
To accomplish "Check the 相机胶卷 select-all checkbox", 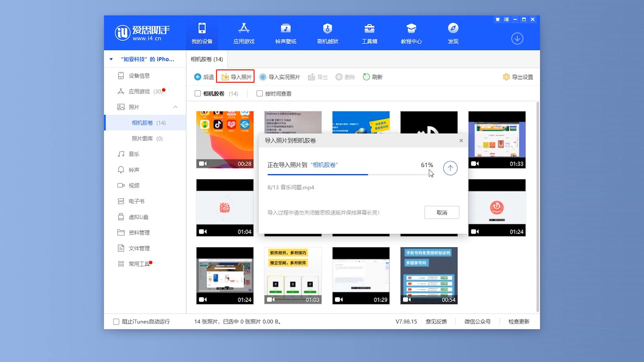I will pos(198,94).
